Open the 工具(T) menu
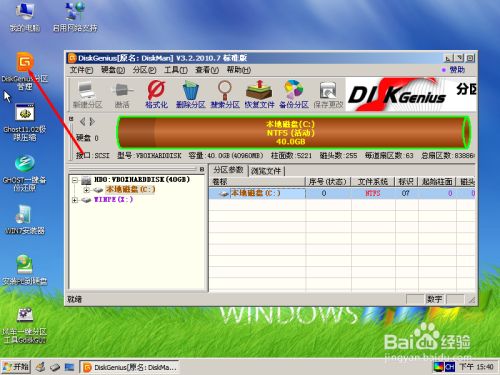The width and height of the screenshot is (500, 375). click(x=176, y=70)
